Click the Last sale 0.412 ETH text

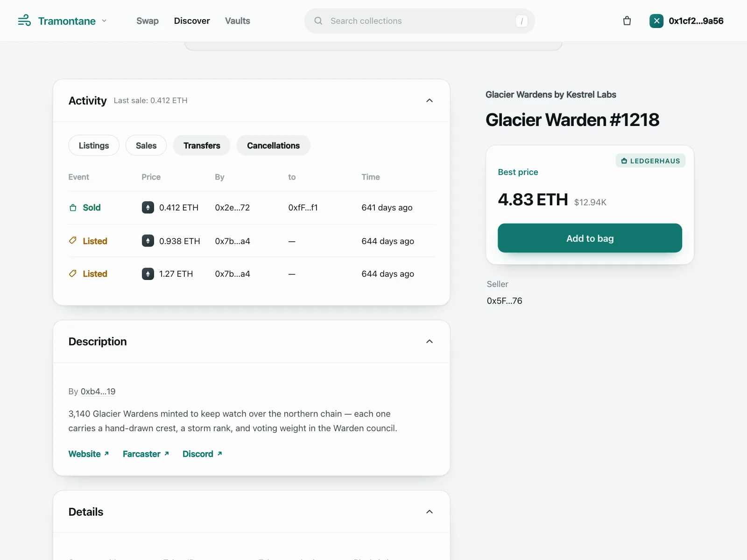click(x=150, y=100)
